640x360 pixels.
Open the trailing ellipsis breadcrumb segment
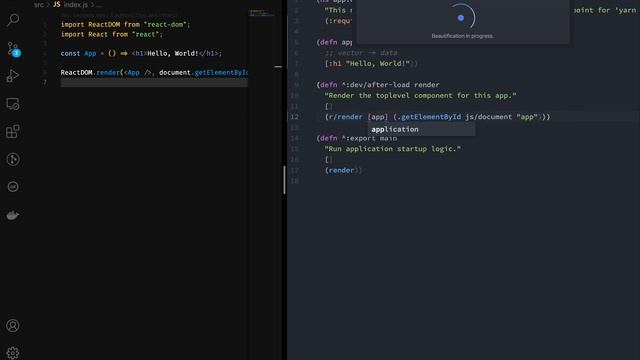click(x=99, y=5)
